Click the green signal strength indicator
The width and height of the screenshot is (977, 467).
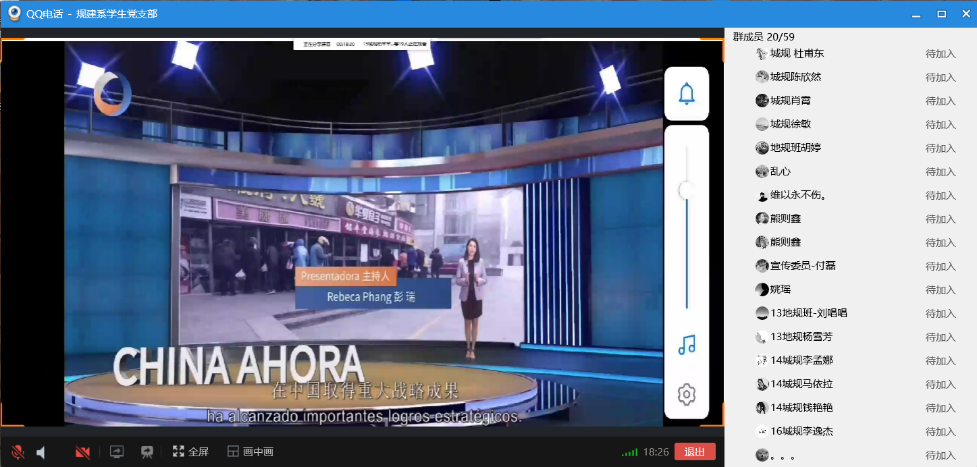tap(629, 452)
